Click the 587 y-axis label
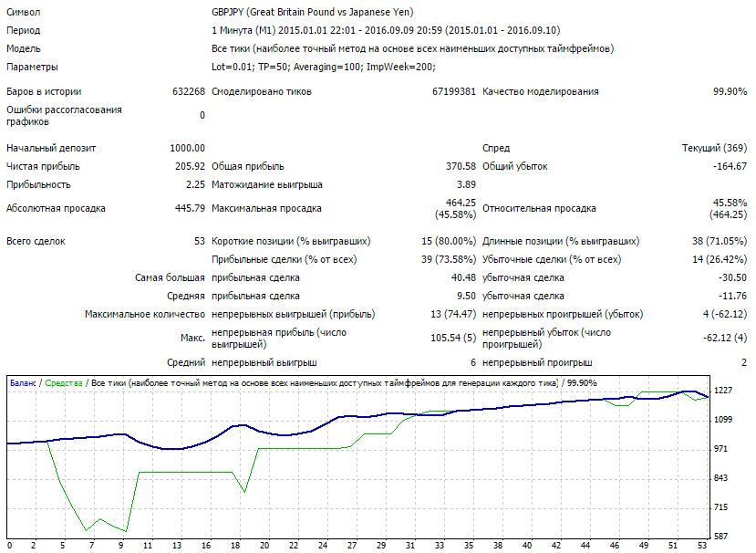Image resolution: width=756 pixels, height=553 pixels. pyautogui.click(x=720, y=537)
